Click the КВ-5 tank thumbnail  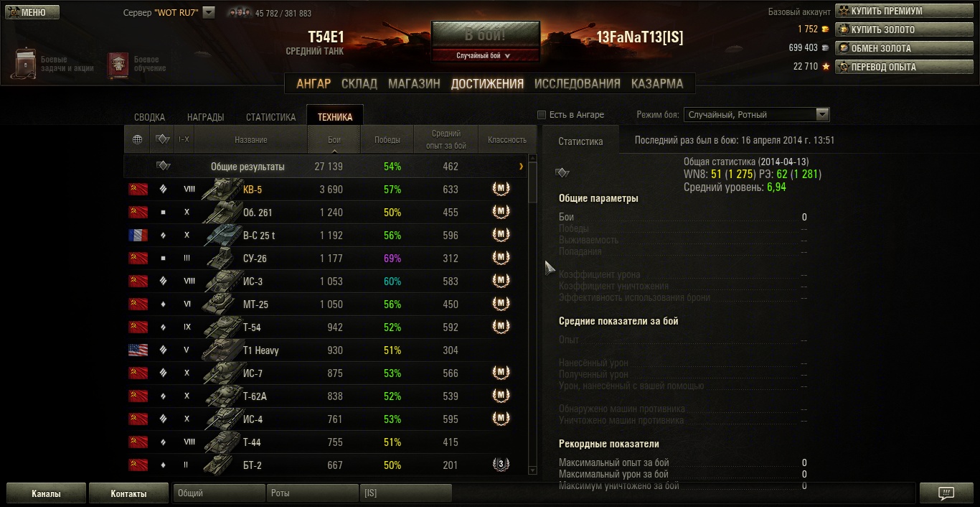(222, 190)
